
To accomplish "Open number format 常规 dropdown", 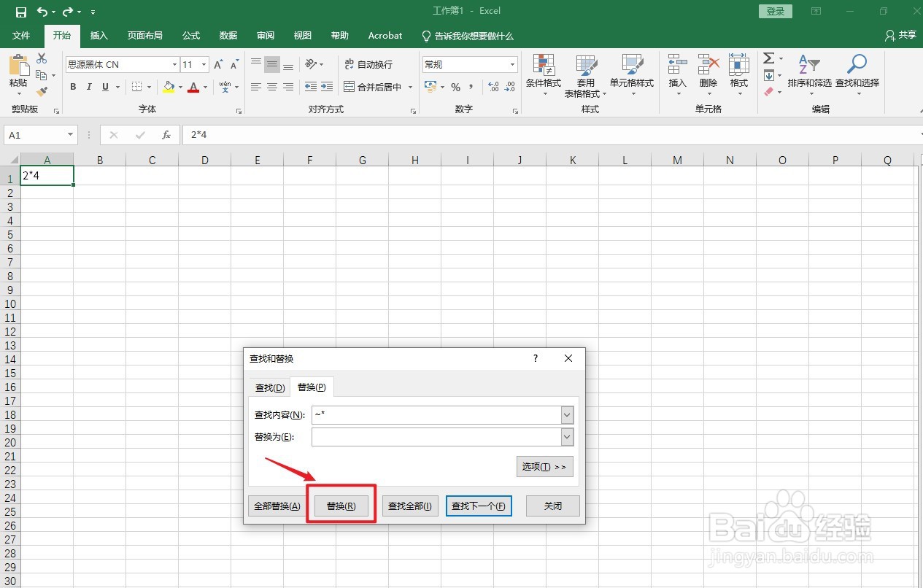I will (x=513, y=65).
